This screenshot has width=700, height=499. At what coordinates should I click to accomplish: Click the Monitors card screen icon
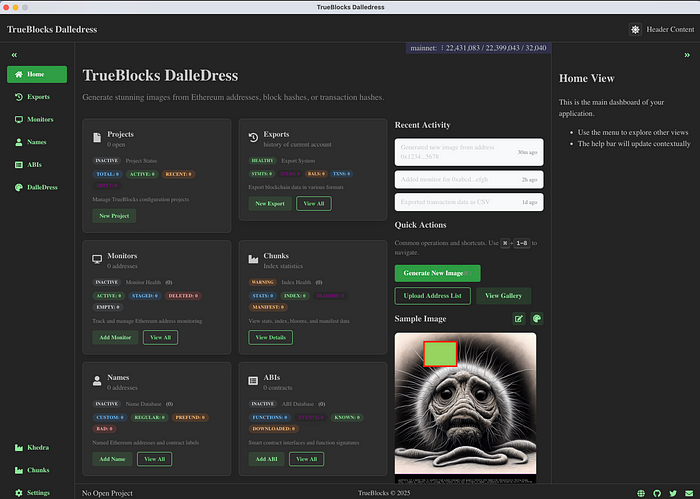coord(97,259)
